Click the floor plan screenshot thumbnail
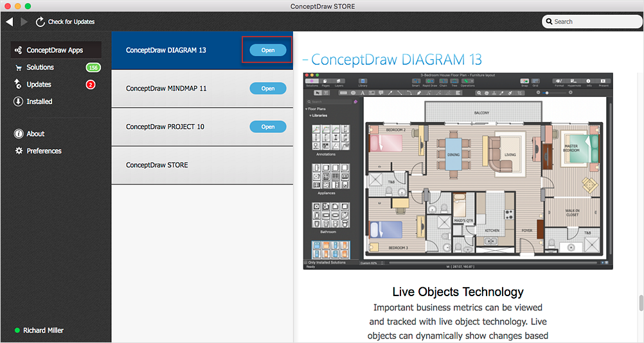The height and width of the screenshot is (343, 644). click(x=458, y=171)
